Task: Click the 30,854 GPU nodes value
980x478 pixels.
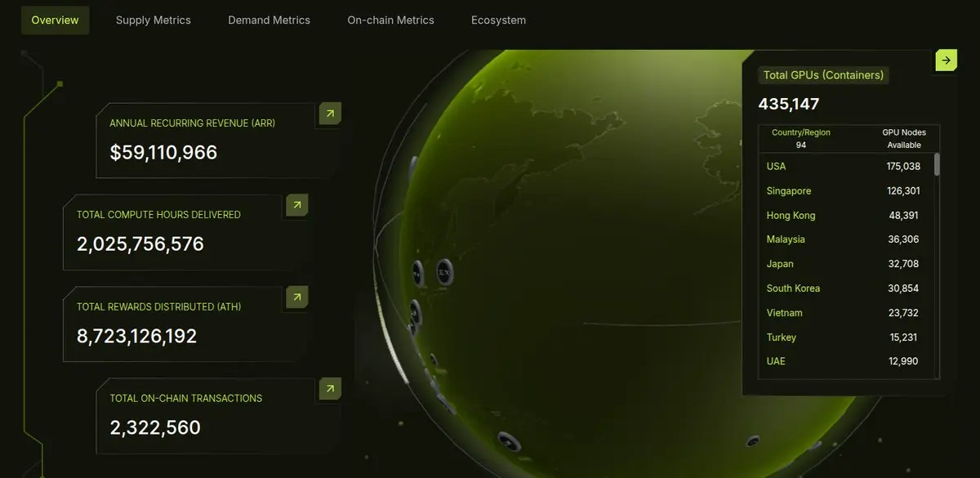Action: coord(905,288)
